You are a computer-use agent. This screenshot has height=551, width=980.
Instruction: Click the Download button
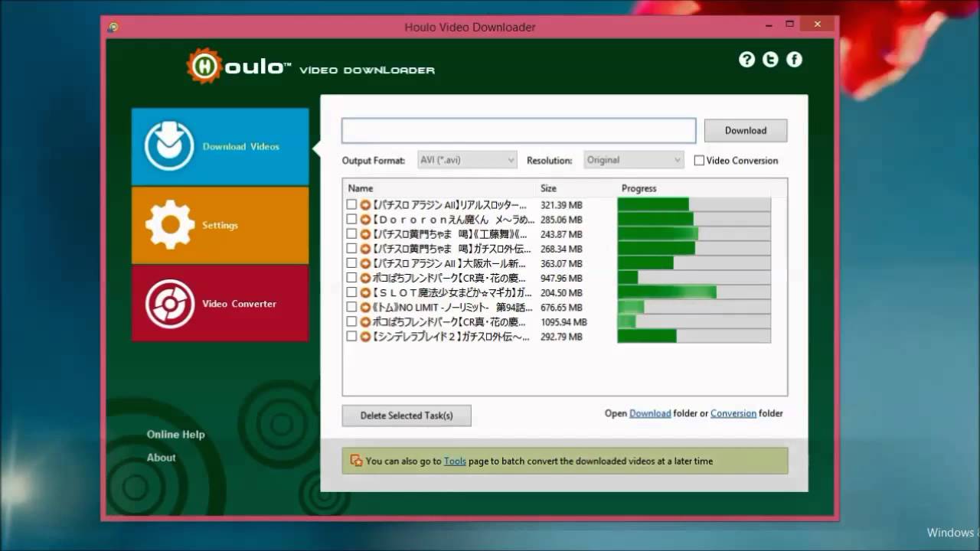pyautogui.click(x=746, y=130)
